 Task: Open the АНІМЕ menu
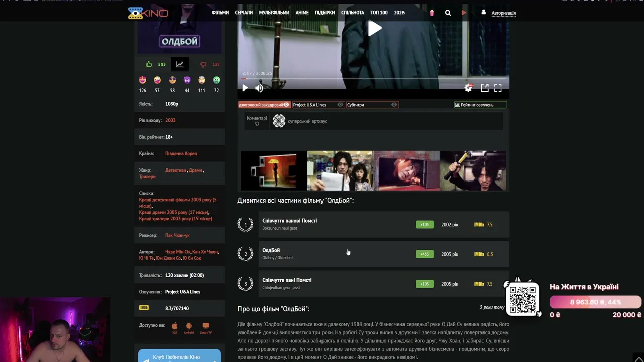click(302, 13)
